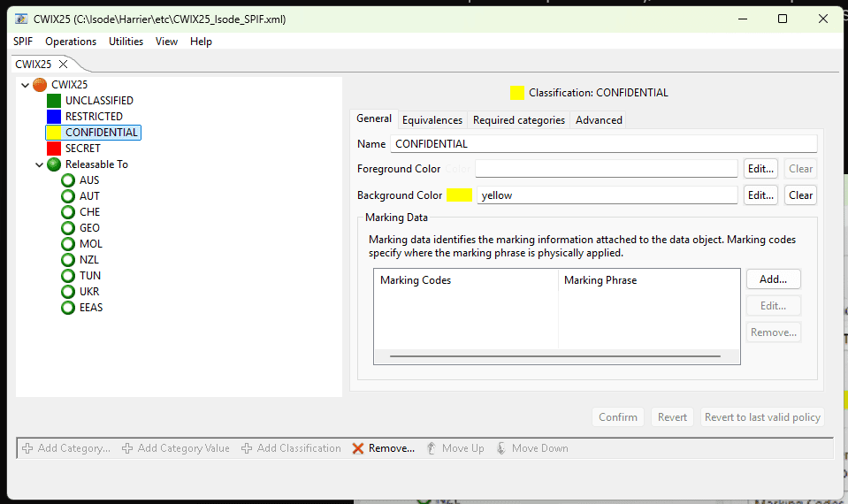Select SECRET in the tree

(x=83, y=149)
